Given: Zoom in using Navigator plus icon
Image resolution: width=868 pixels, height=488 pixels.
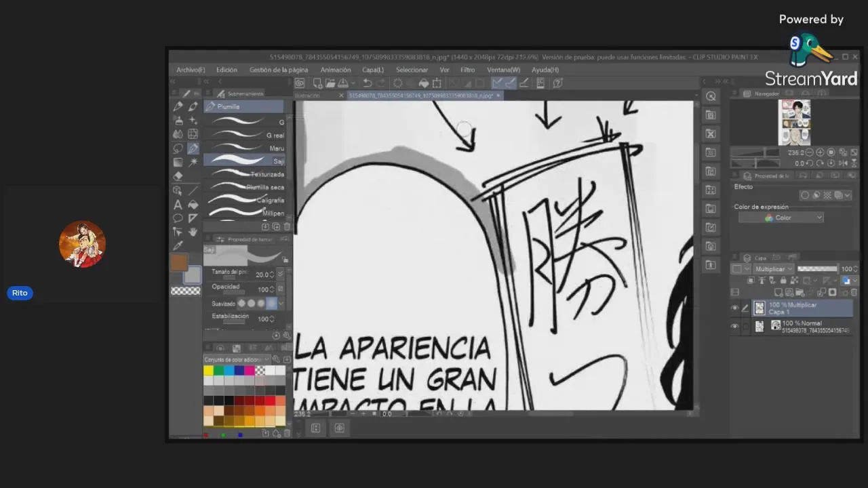Looking at the screenshot, I should tap(821, 152).
